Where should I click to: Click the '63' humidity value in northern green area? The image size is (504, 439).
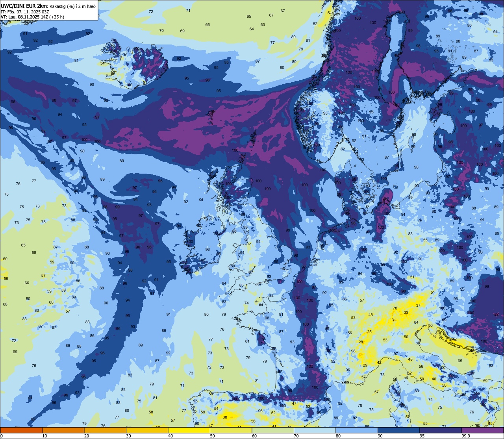pyautogui.click(x=263, y=24)
